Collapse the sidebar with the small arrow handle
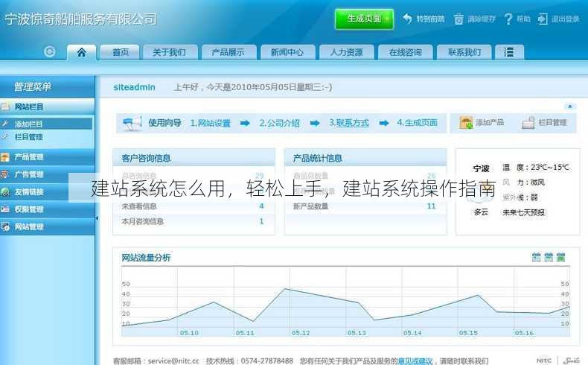 97,218
